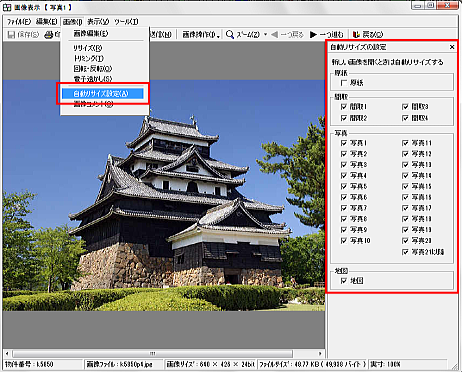Open the zoom (ズーム) dropdown arrow

[266, 34]
